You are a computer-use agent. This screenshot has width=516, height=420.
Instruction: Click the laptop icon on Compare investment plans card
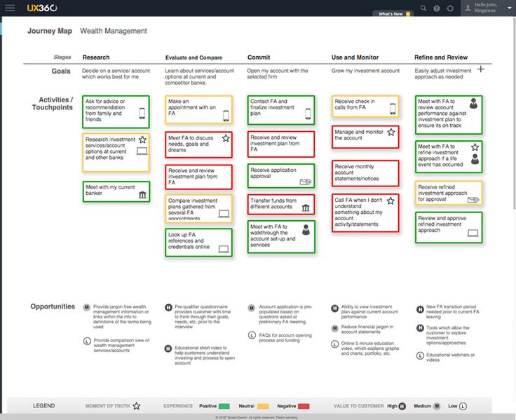[224, 214]
